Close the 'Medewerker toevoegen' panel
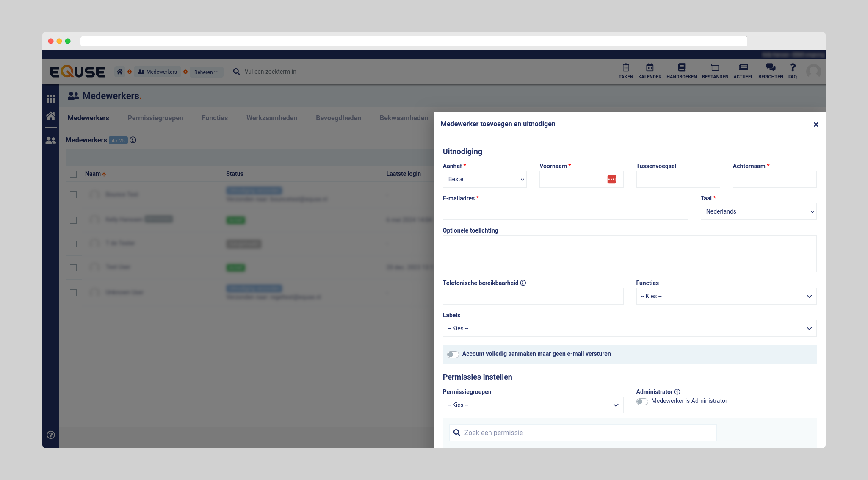868x480 pixels. coord(816,125)
